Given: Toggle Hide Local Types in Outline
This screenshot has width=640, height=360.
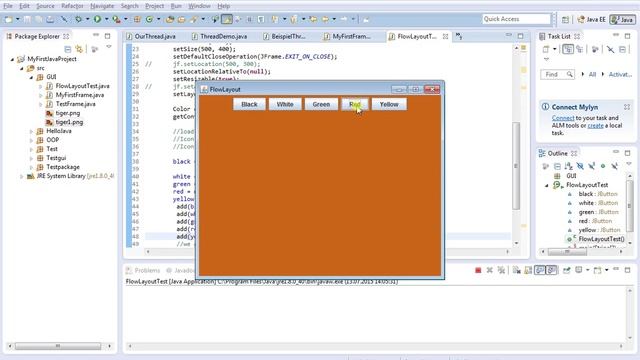Looking at the screenshot, I should click(614, 166).
